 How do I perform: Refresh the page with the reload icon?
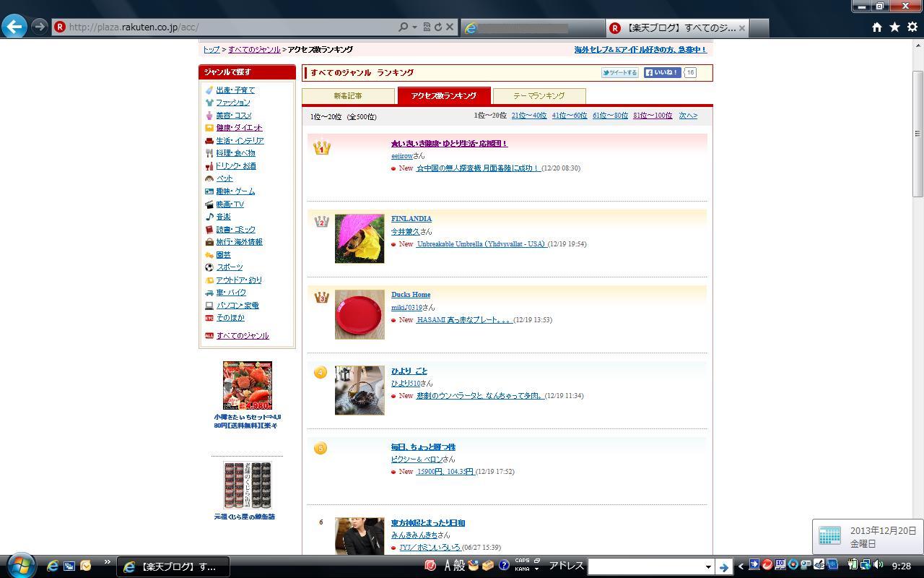(x=437, y=27)
